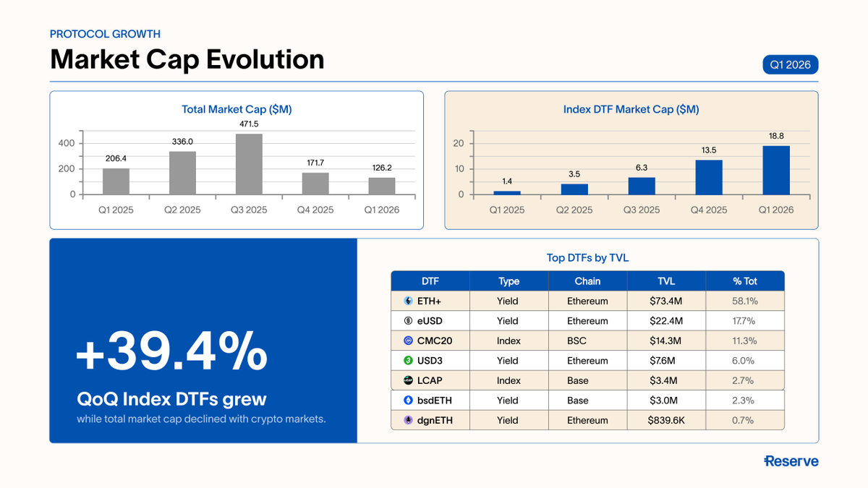Click the LCAP token icon
This screenshot has height=488, width=868.
tap(408, 380)
